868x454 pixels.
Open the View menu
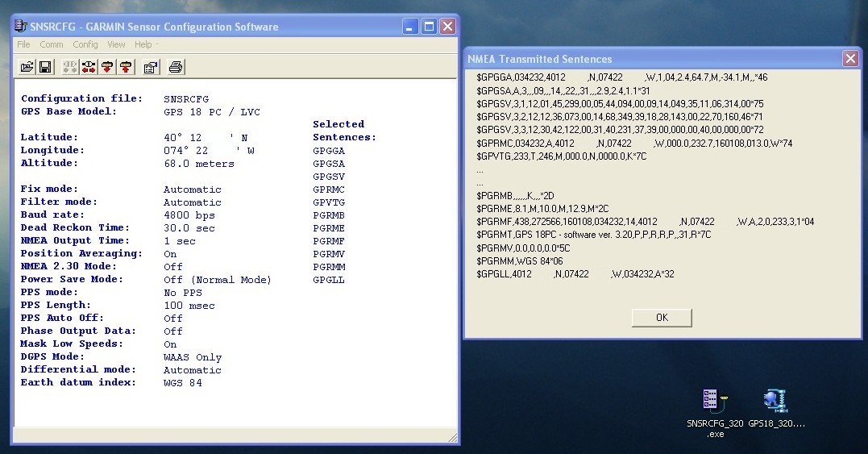116,44
